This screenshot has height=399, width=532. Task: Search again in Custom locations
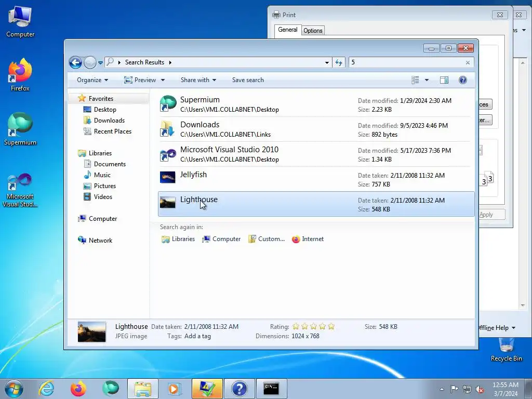tap(267, 239)
